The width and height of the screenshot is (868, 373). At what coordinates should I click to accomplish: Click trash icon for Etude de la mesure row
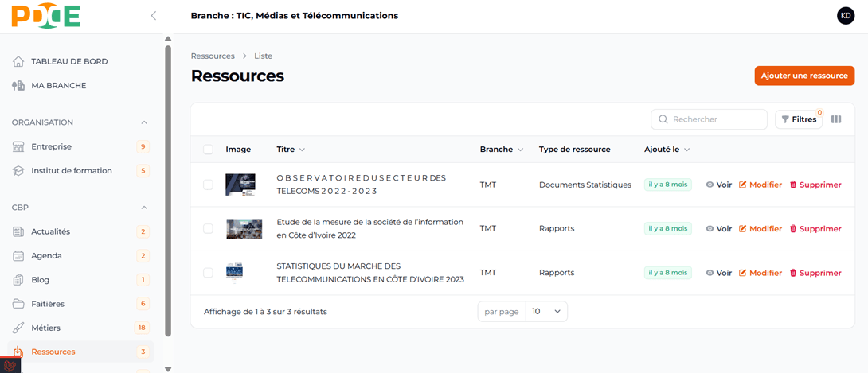coord(792,229)
